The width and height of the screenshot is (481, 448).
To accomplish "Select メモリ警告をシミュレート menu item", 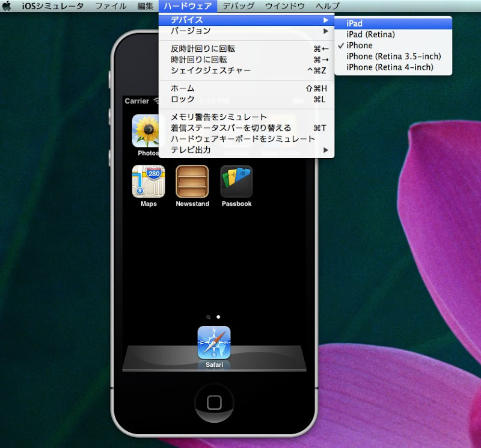I will [x=247, y=117].
